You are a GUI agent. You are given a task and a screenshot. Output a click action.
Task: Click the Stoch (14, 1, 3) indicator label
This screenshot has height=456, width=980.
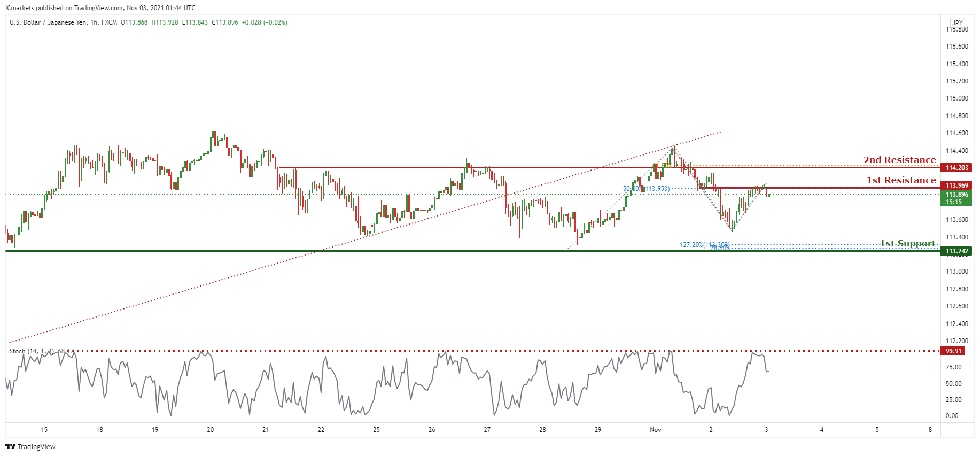[32, 351]
